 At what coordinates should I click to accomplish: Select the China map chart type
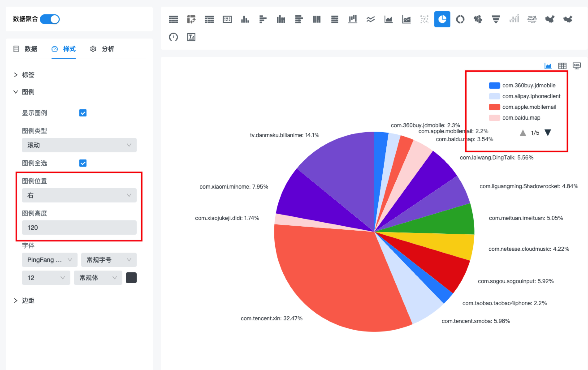click(550, 19)
